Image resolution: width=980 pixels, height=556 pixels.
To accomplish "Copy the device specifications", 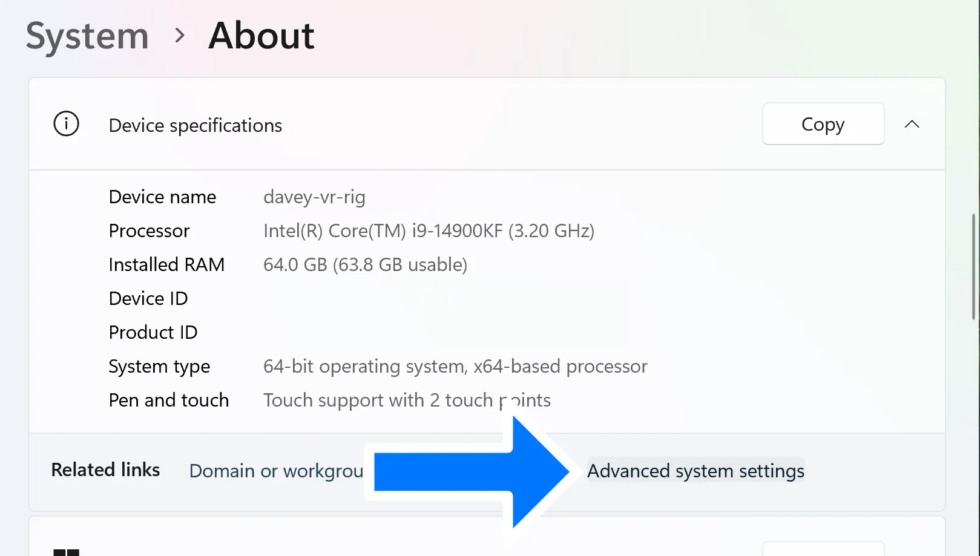I will 823,124.
